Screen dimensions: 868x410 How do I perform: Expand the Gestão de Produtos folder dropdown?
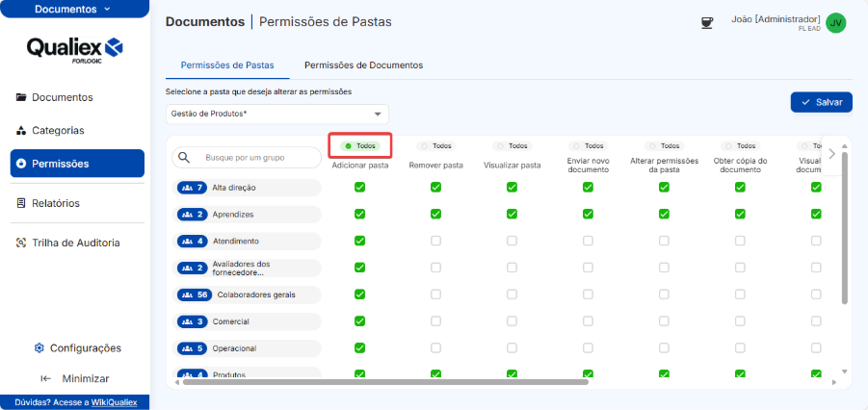[x=378, y=114]
